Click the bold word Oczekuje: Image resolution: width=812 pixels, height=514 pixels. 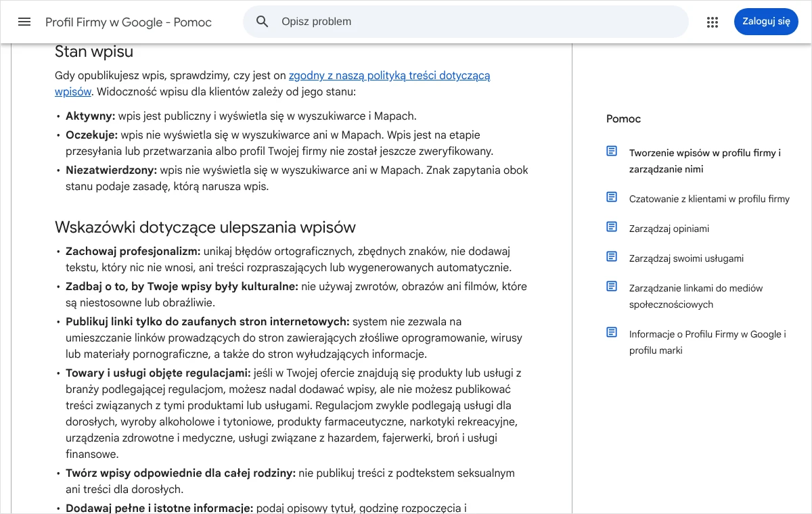pos(92,135)
